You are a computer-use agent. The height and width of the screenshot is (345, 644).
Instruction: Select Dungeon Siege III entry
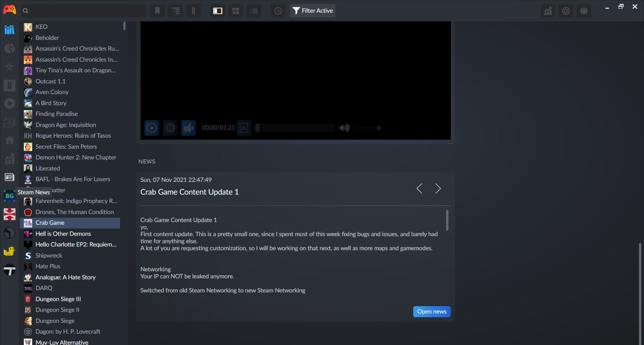[70, 299]
